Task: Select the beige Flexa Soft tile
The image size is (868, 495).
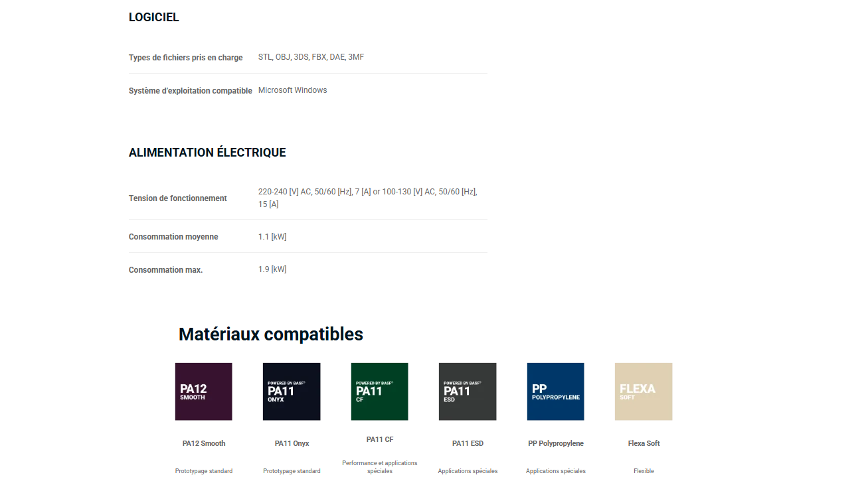Action: (x=644, y=391)
